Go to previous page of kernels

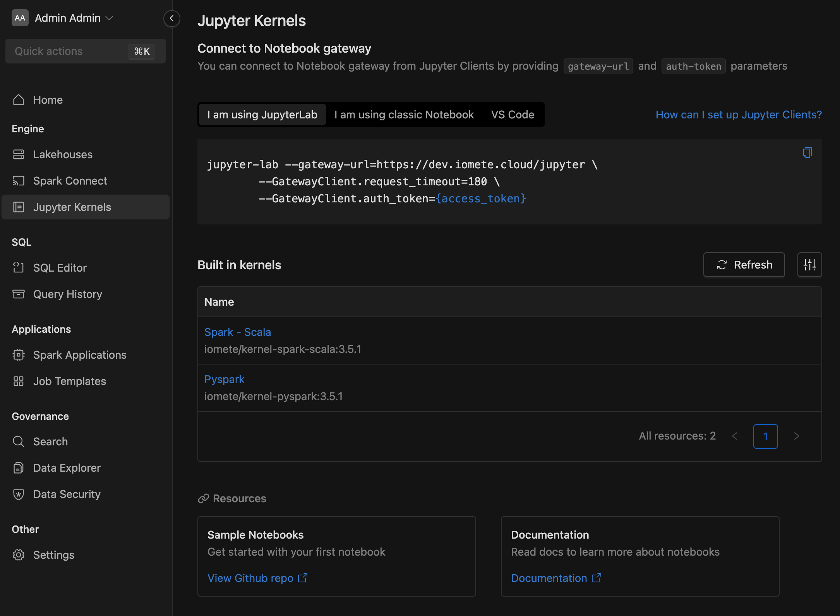click(735, 436)
